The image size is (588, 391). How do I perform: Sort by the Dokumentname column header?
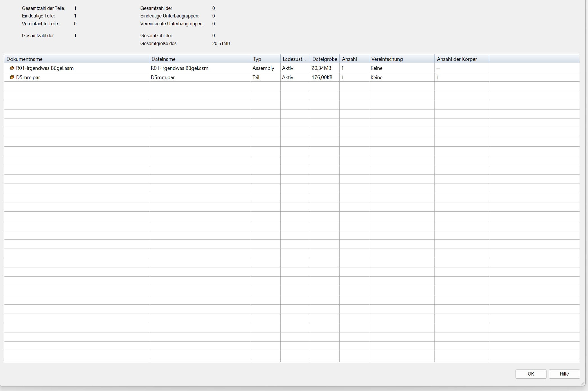click(x=76, y=59)
